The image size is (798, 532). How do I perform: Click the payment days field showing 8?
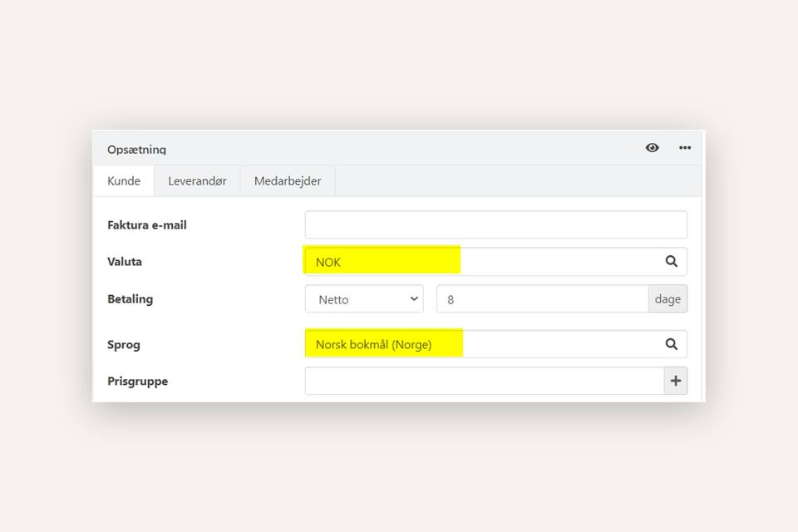point(542,299)
